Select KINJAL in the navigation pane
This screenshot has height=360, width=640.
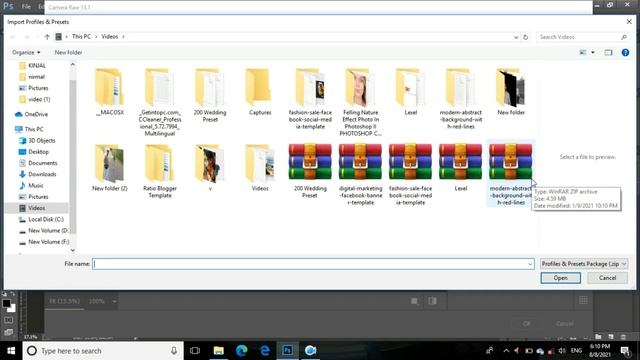33,65
